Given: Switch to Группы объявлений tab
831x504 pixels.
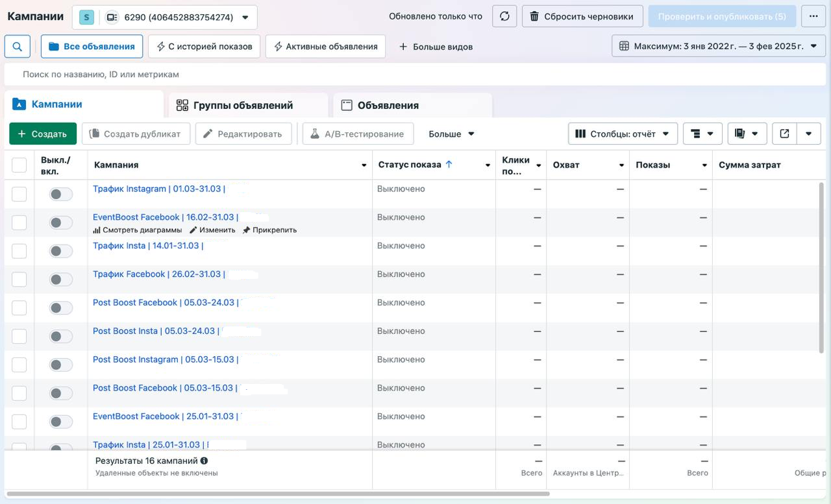Looking at the screenshot, I should (x=248, y=105).
